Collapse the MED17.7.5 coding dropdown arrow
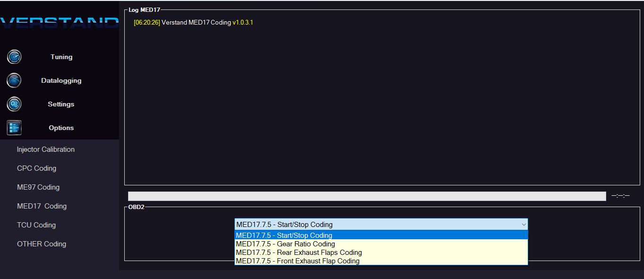The image size is (644, 279). point(523,225)
